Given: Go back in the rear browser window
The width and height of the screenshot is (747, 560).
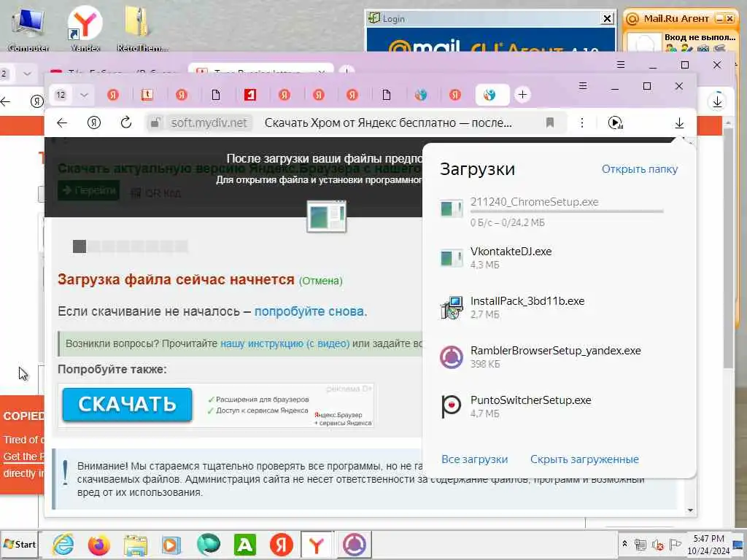Looking at the screenshot, I should 5,101.
